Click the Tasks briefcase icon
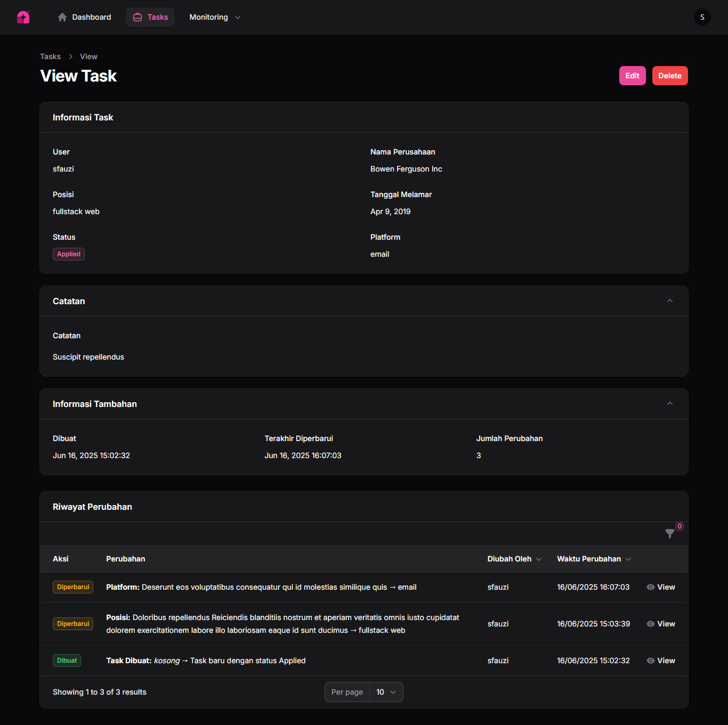Image resolution: width=728 pixels, height=725 pixels. coord(137,17)
